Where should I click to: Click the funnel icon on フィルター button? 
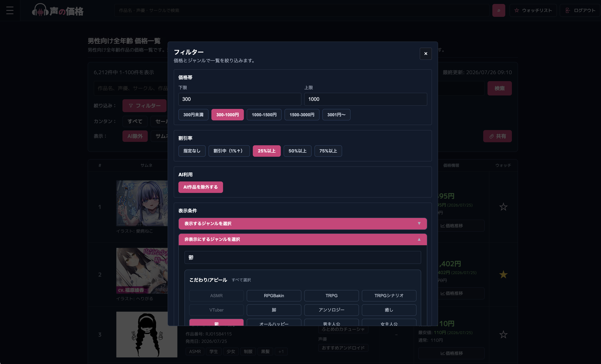pos(131,106)
